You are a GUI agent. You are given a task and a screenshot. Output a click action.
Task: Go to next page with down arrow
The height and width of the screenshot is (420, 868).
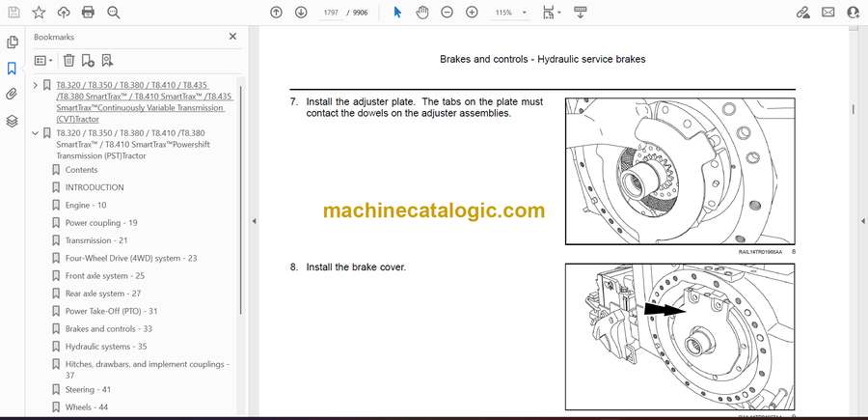tap(301, 13)
